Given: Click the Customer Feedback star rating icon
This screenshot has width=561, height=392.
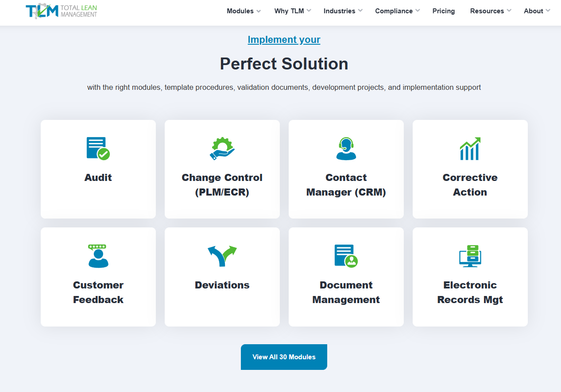Looking at the screenshot, I should coord(98,256).
